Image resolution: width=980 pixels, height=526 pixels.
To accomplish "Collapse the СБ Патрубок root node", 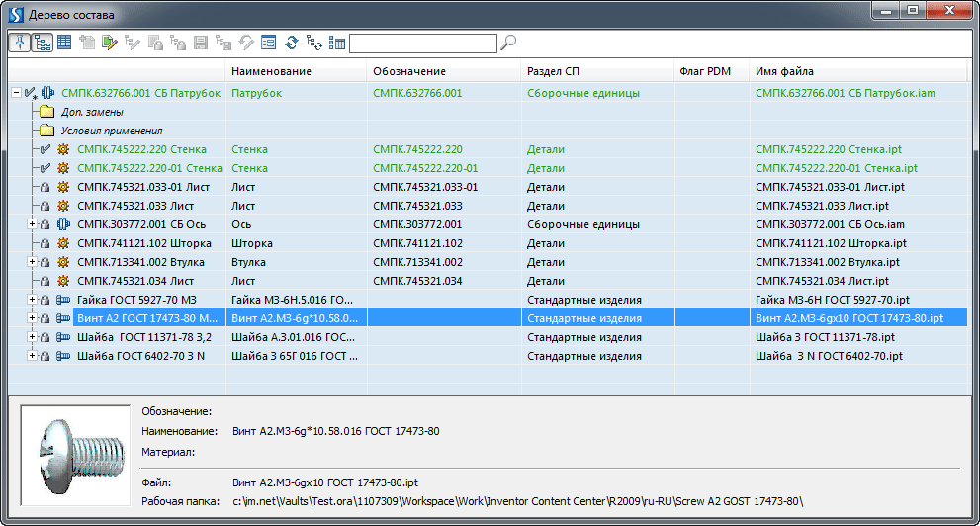I will pos(16,93).
